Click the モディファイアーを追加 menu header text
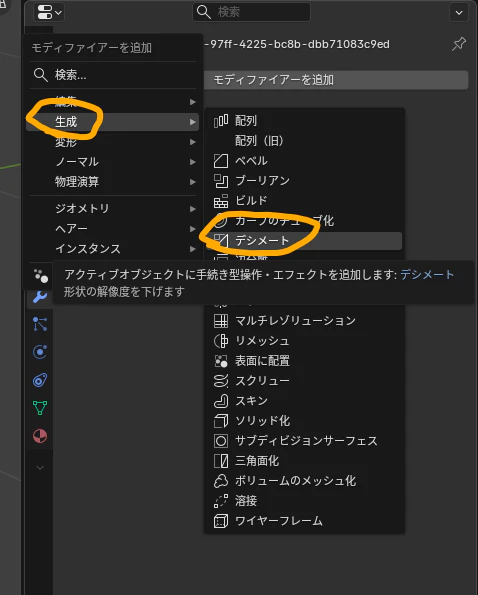The width and height of the screenshot is (478, 595). point(92,48)
